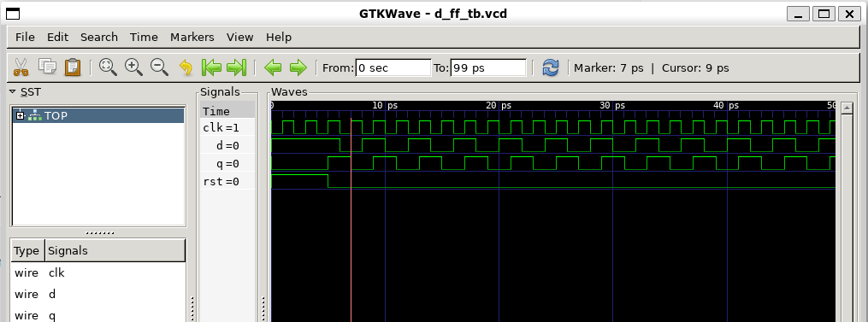Minimize the GTKWave window

point(799,14)
